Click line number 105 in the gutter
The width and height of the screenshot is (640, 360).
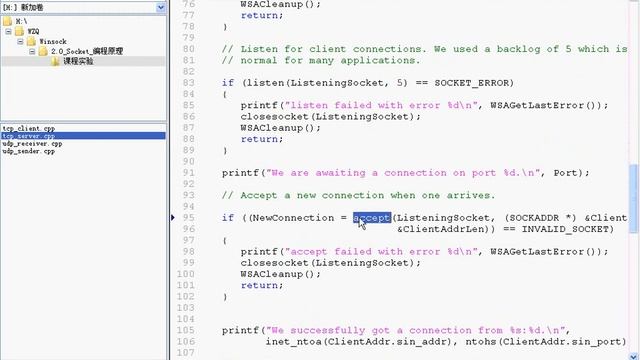186,330
